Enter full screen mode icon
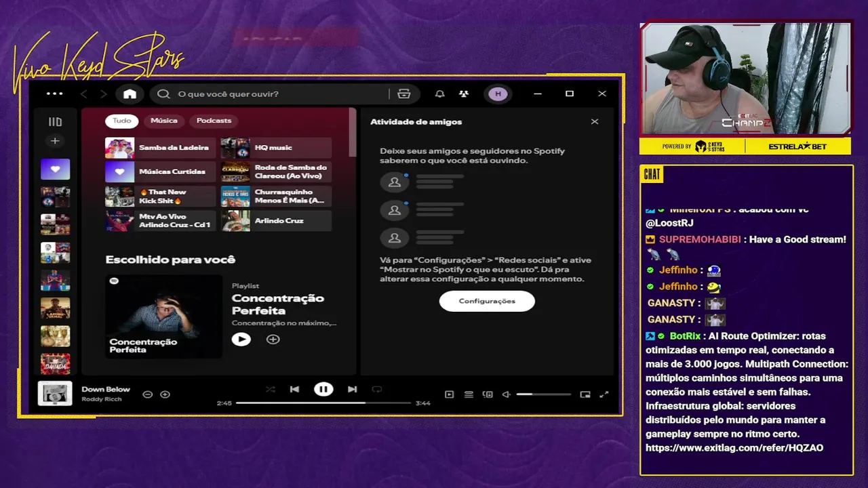 pos(604,394)
